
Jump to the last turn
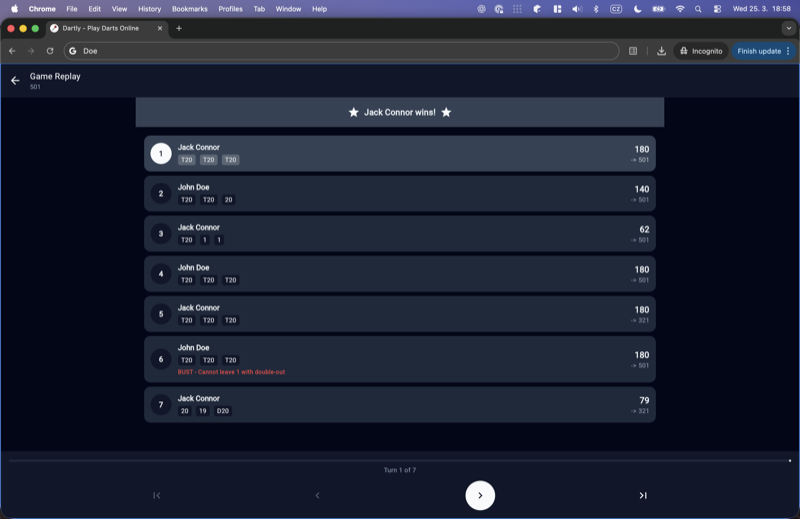point(643,496)
